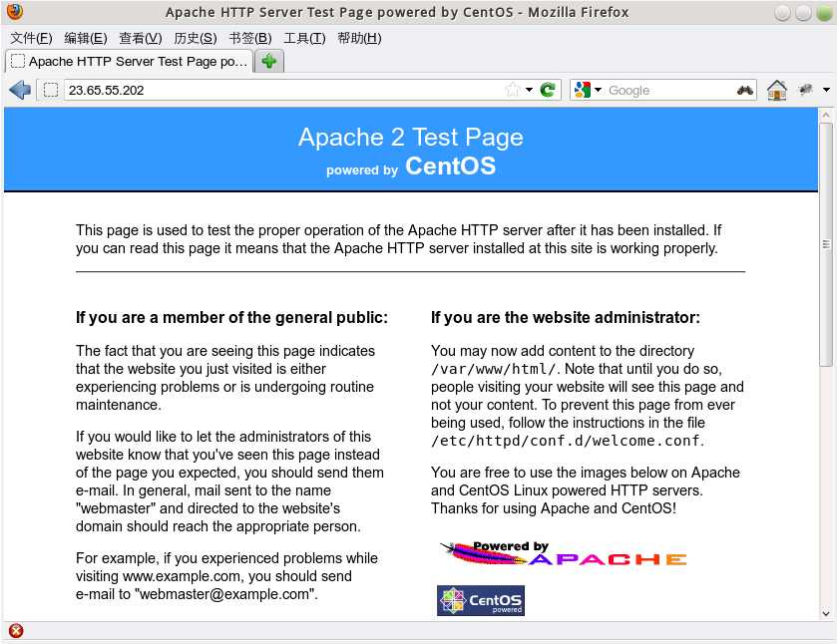Viewport: 837px width, 644px height.
Task: Click the scrollbar up arrow
Action: [x=826, y=115]
